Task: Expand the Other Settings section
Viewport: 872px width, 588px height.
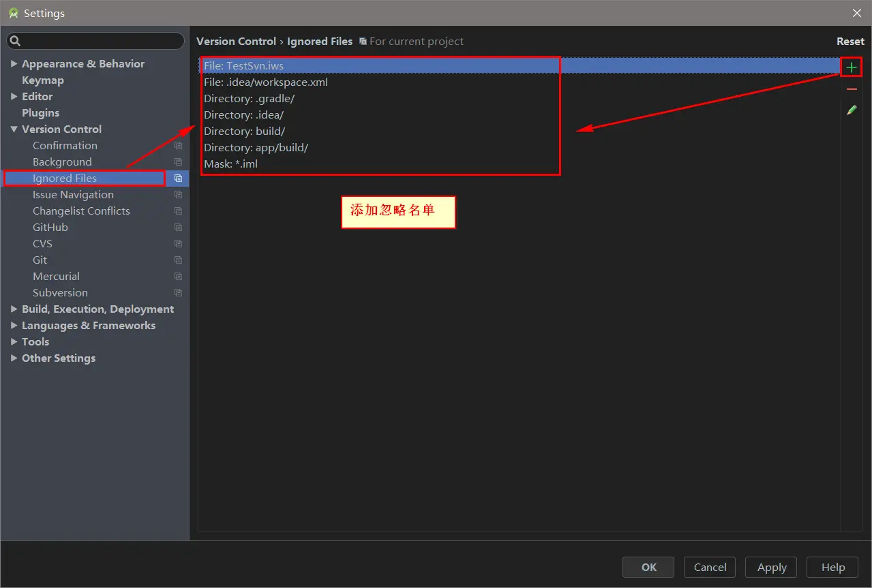Action: pyautogui.click(x=14, y=358)
